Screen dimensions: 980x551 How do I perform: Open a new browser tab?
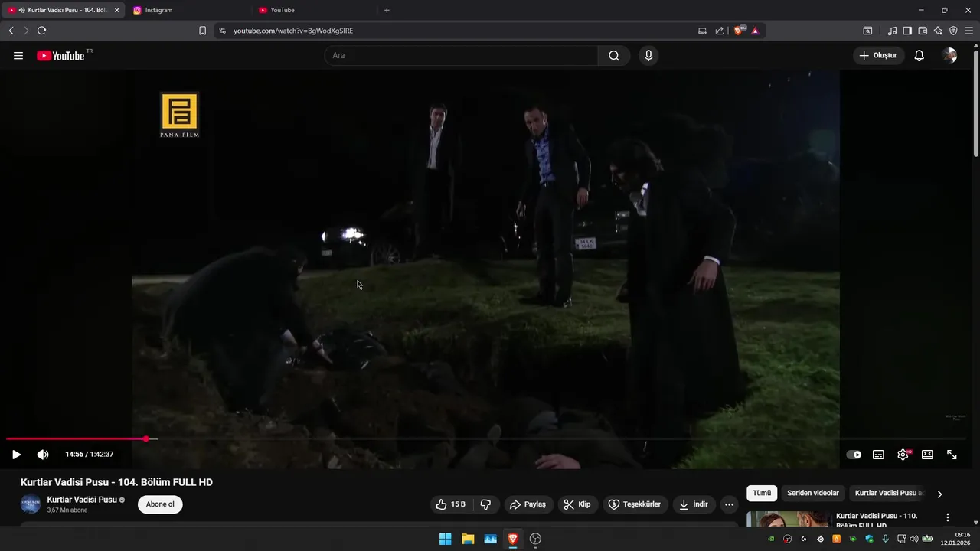point(387,10)
